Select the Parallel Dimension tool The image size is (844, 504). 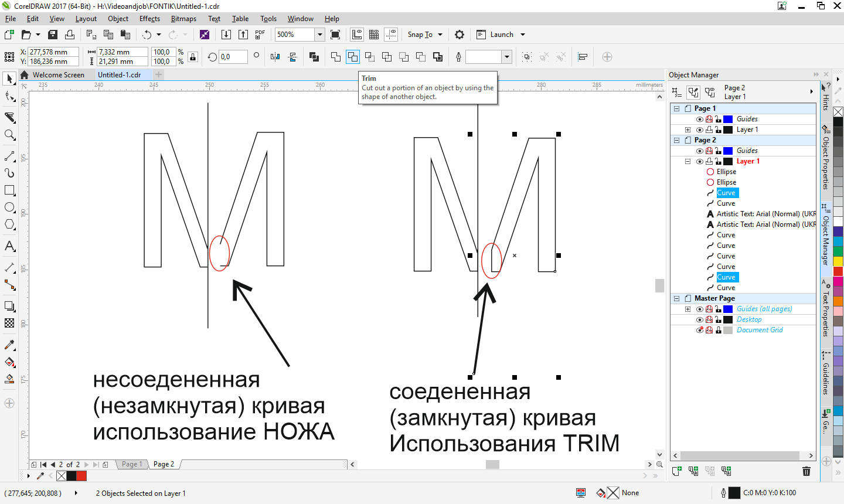click(x=9, y=267)
